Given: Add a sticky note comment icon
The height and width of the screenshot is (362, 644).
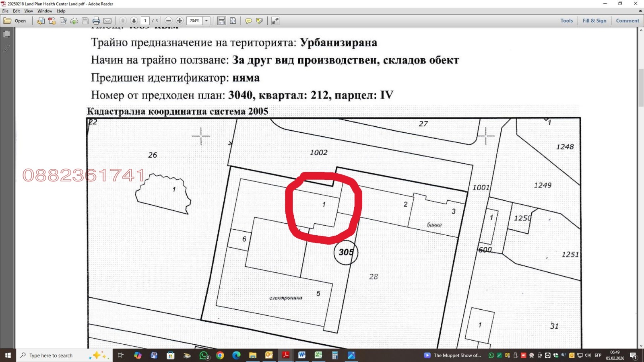Looking at the screenshot, I should 248,21.
